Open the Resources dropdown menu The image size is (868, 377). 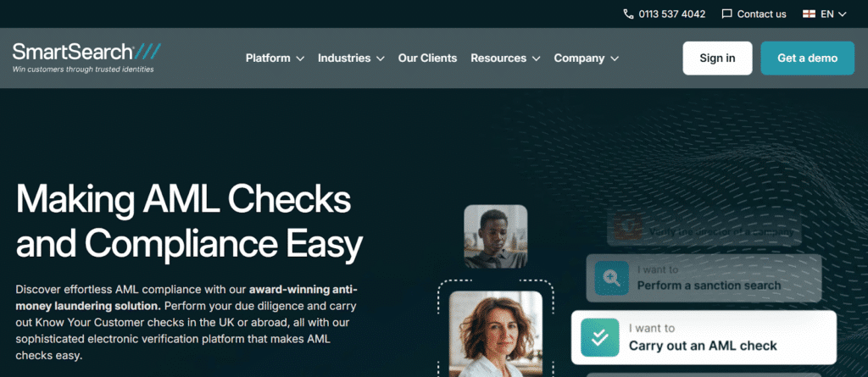(x=505, y=58)
